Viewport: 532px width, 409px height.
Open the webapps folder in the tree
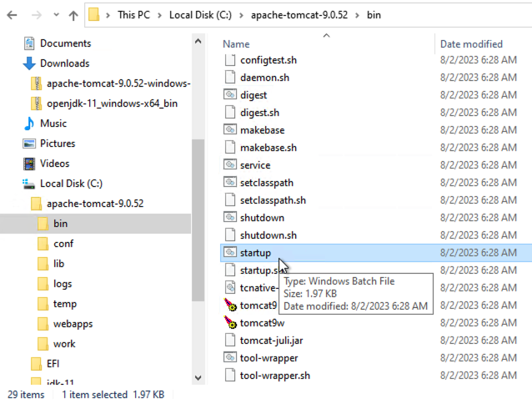(73, 324)
